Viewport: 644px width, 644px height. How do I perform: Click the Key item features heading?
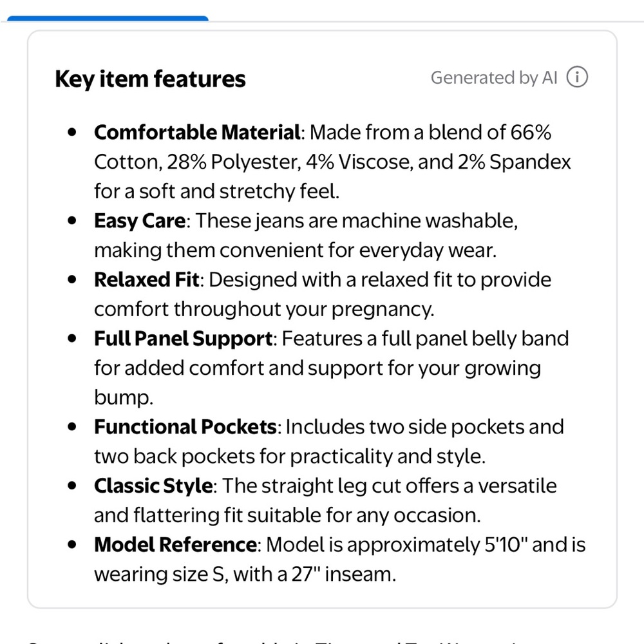click(x=150, y=79)
